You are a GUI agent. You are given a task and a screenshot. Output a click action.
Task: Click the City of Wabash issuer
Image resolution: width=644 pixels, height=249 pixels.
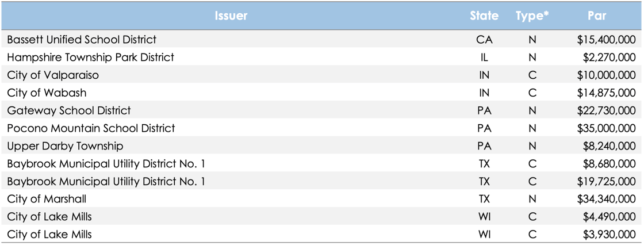coord(47,93)
